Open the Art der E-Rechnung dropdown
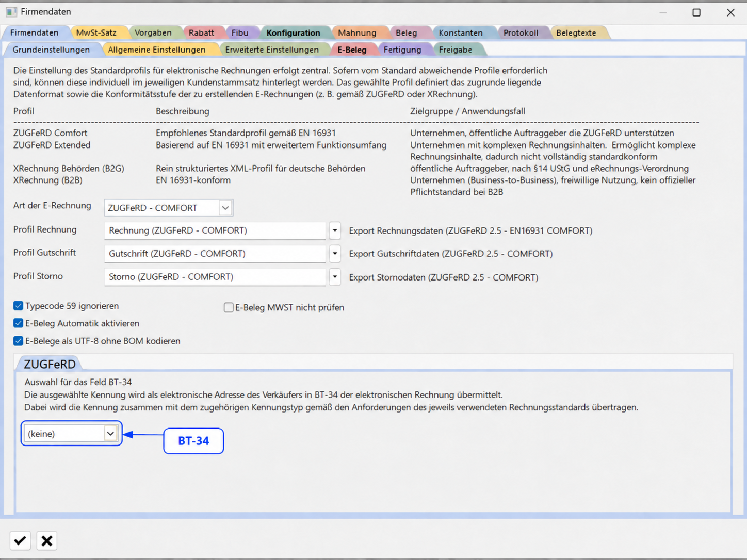This screenshot has width=747, height=560. click(x=225, y=208)
